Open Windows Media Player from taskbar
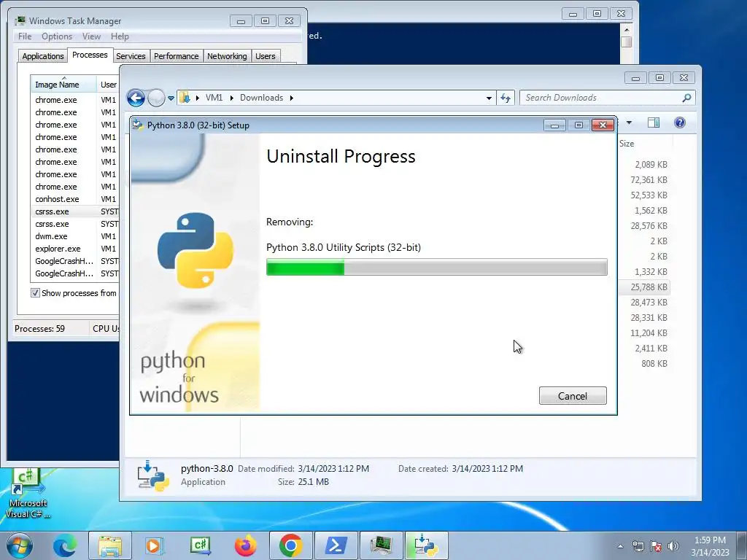The width and height of the screenshot is (747, 560). tap(155, 545)
